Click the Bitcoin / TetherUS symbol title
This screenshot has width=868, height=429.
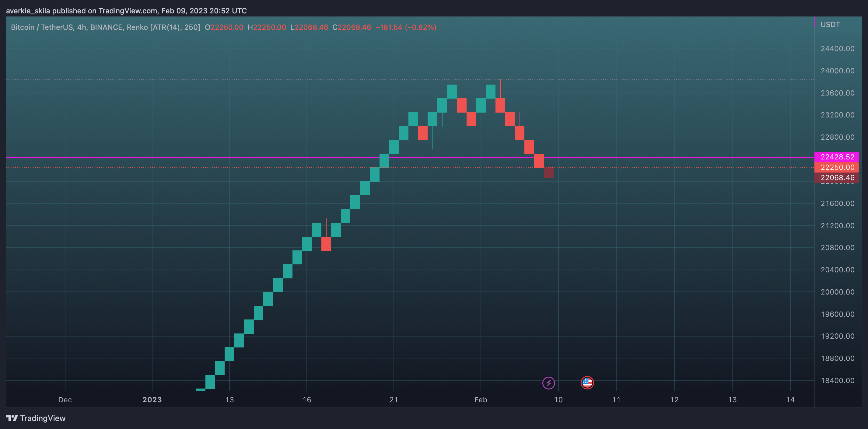[x=42, y=27]
